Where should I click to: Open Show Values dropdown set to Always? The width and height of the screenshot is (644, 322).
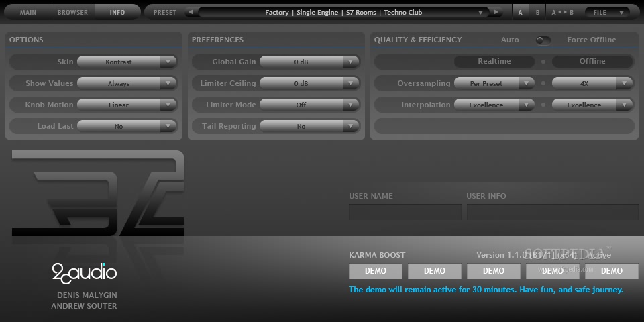(127, 83)
